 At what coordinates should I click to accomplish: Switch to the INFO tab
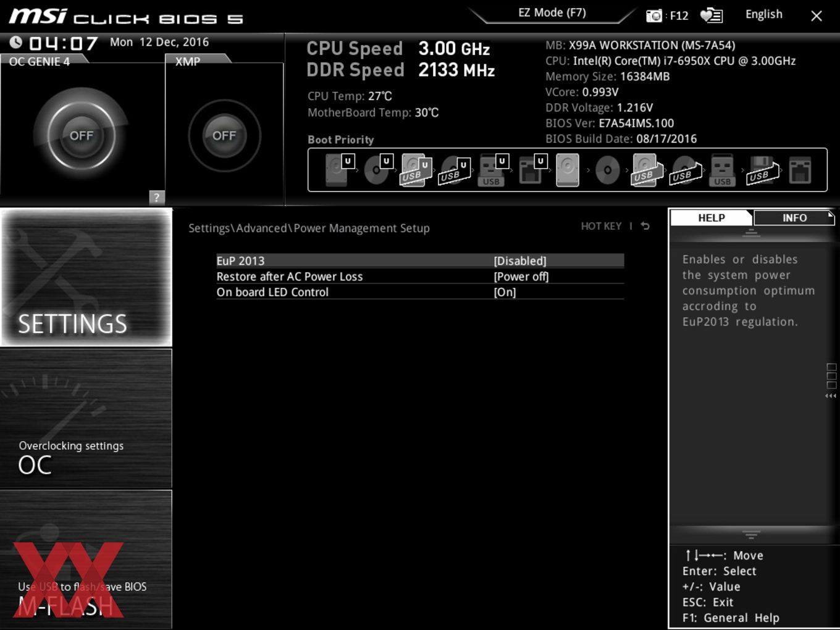[794, 217]
